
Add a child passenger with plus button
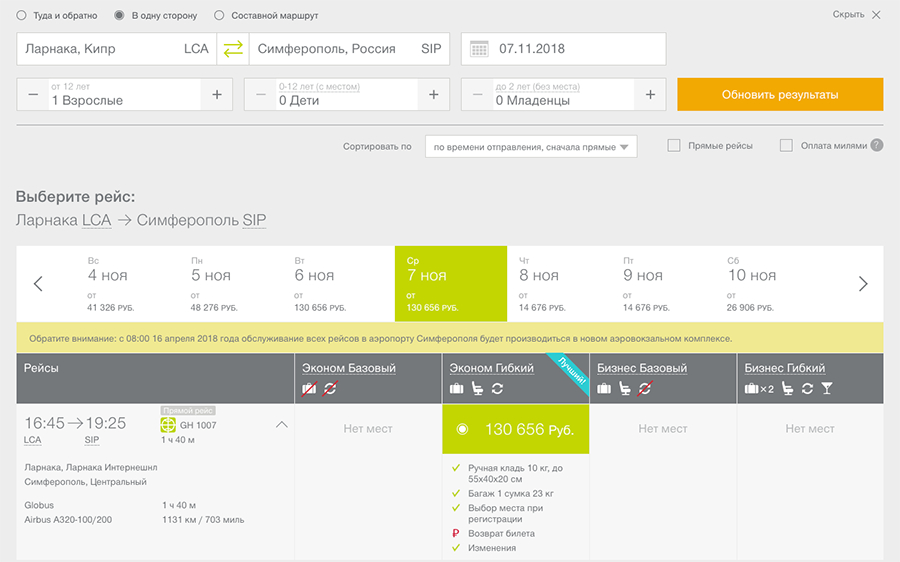433,95
